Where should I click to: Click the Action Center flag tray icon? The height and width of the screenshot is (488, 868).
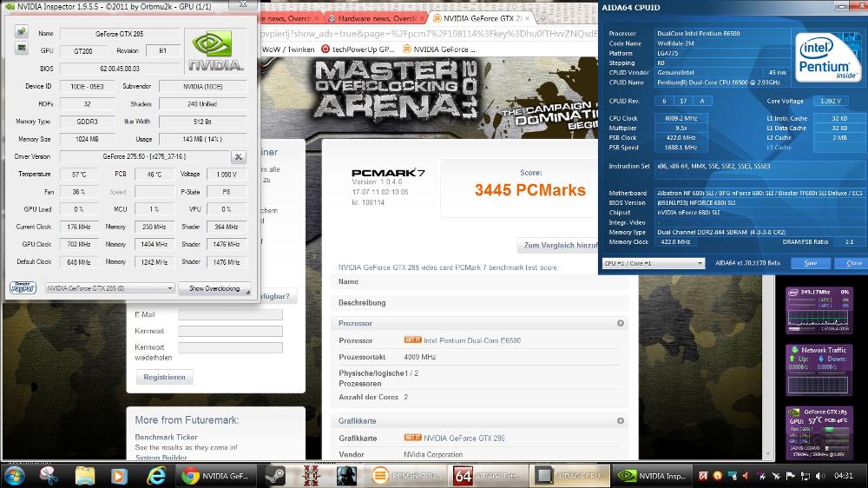[791, 476]
